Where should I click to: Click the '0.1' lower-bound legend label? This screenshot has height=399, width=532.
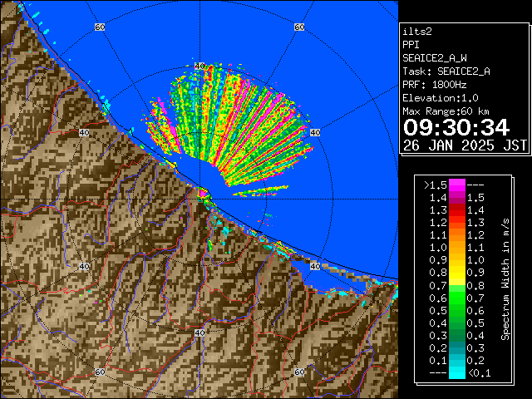pyautogui.click(x=438, y=360)
